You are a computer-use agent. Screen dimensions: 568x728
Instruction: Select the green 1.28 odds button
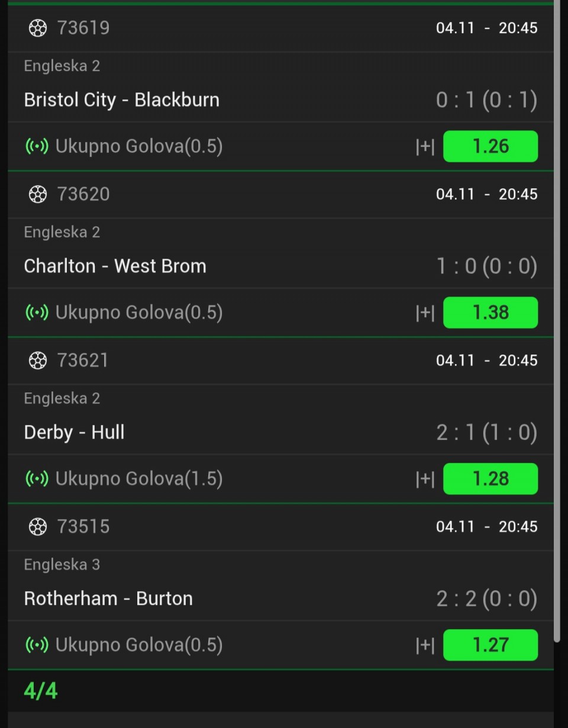(490, 479)
